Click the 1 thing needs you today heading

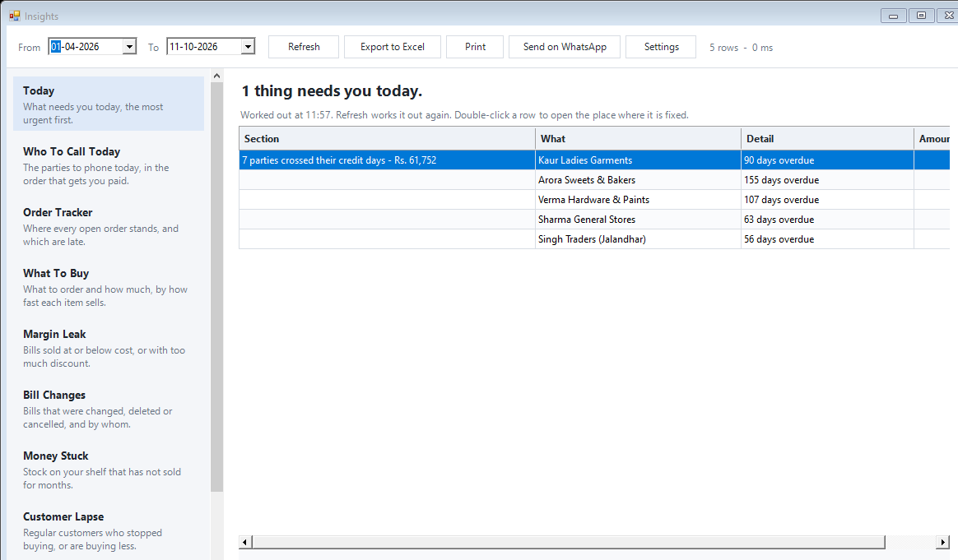(x=332, y=91)
